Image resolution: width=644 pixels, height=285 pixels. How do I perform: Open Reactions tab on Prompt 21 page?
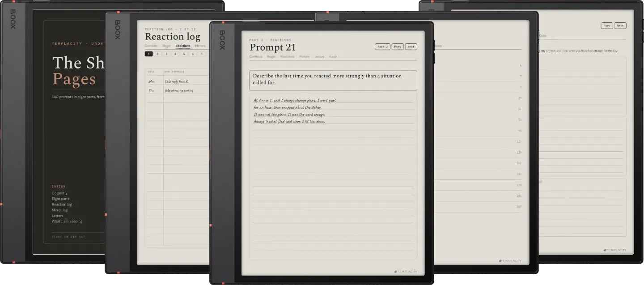click(x=287, y=57)
